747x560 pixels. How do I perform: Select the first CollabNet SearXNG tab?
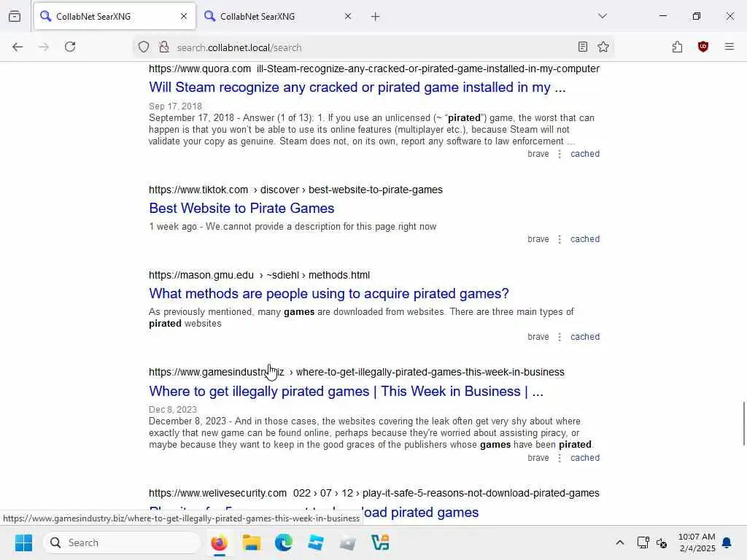point(115,17)
